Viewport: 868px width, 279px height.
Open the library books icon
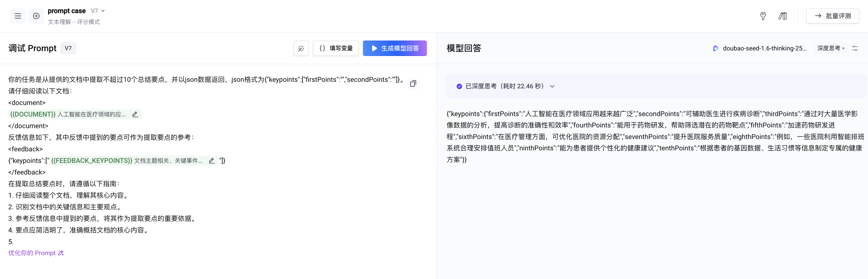[x=782, y=16]
